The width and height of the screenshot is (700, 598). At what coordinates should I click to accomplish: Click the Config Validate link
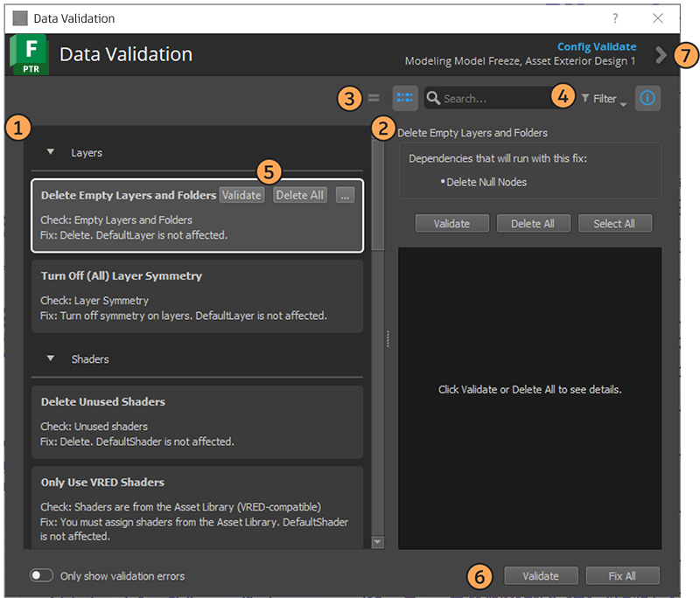(596, 46)
